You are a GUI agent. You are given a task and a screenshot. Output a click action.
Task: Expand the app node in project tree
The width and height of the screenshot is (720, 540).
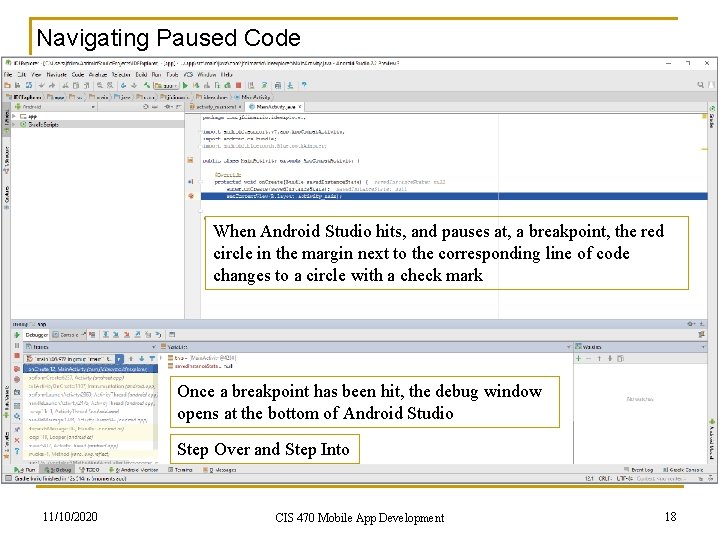pyautogui.click(x=14, y=117)
